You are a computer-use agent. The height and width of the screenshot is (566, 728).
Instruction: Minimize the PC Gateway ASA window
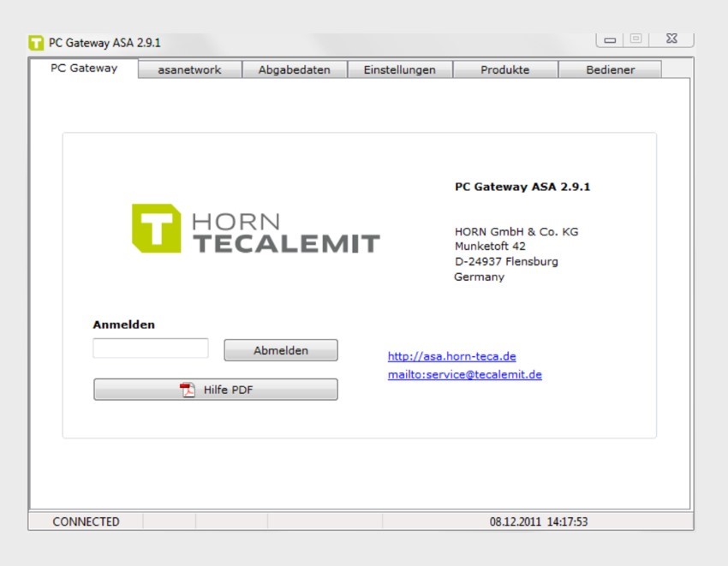click(610, 39)
